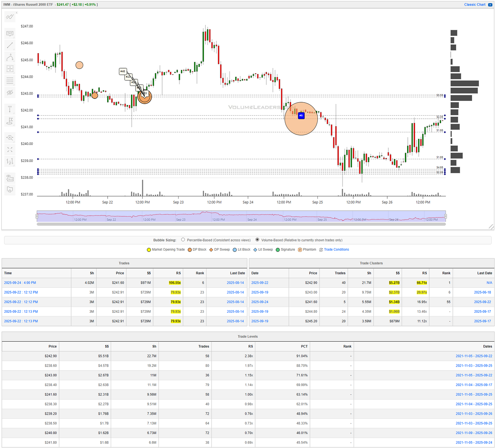The height and width of the screenshot is (448, 496).
Task: Open dates 2021-11-05 - 2025-09-22 for $242.90
Action: (x=474, y=356)
